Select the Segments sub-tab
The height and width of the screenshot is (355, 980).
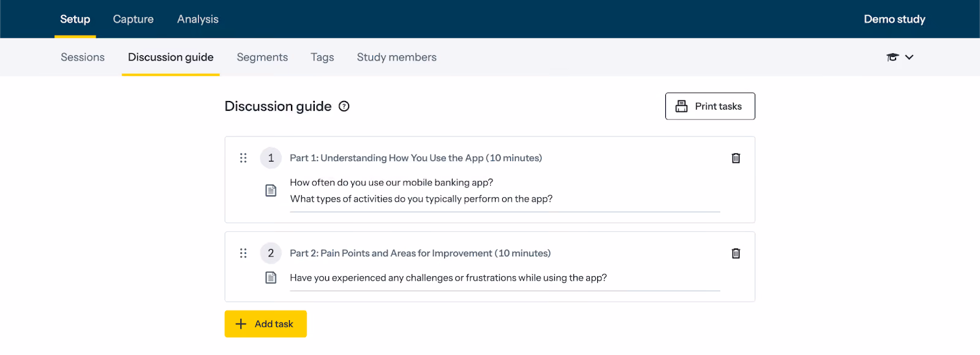coord(262,57)
